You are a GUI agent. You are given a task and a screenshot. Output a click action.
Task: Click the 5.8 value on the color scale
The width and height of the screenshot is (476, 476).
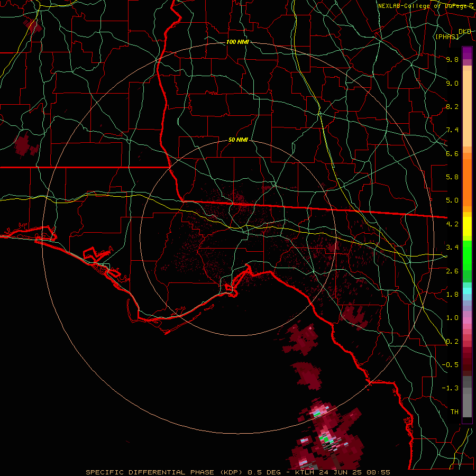(452, 177)
